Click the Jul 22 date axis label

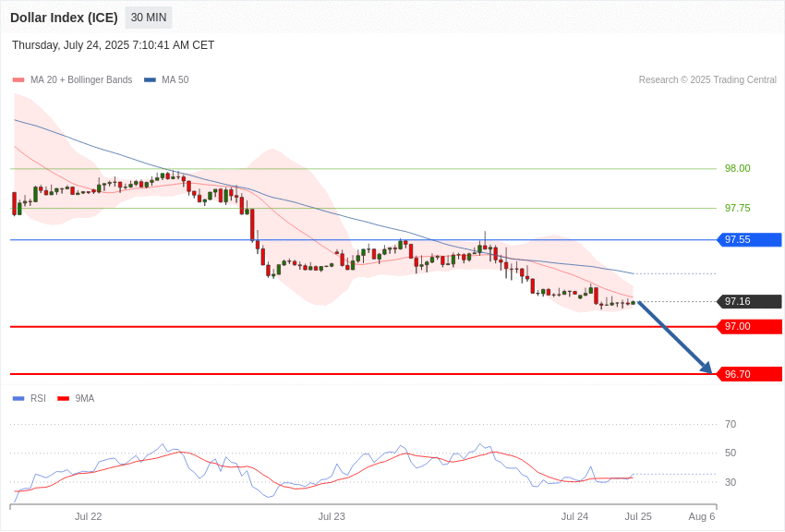click(88, 516)
